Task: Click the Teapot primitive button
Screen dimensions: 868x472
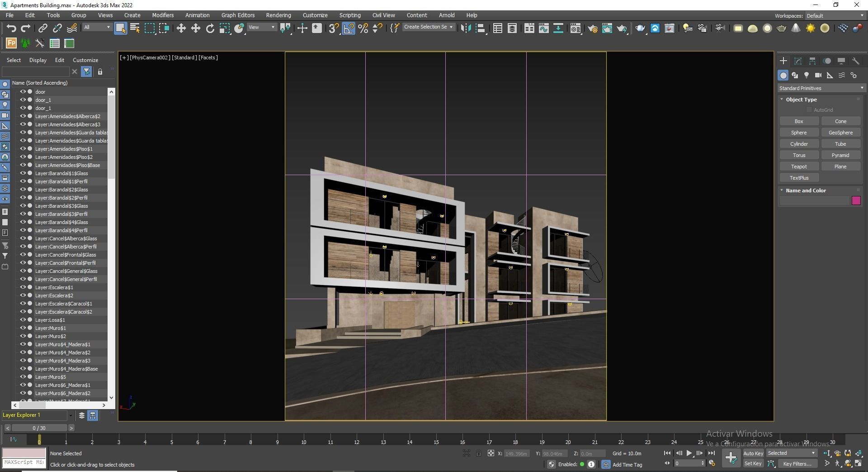Action: tap(799, 167)
